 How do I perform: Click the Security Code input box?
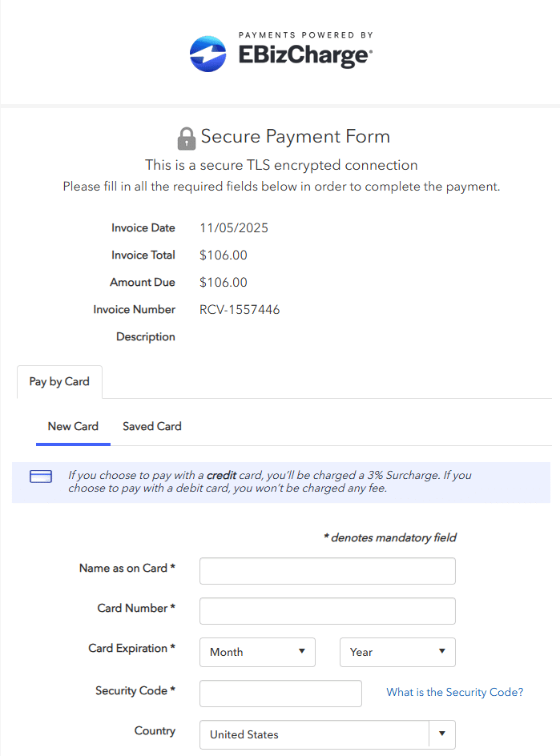tap(280, 694)
